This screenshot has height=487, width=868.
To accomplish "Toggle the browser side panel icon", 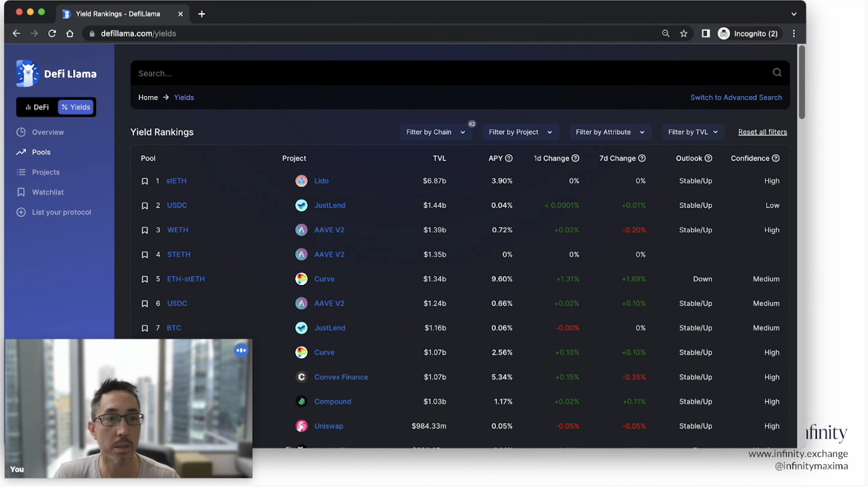I will [x=706, y=33].
